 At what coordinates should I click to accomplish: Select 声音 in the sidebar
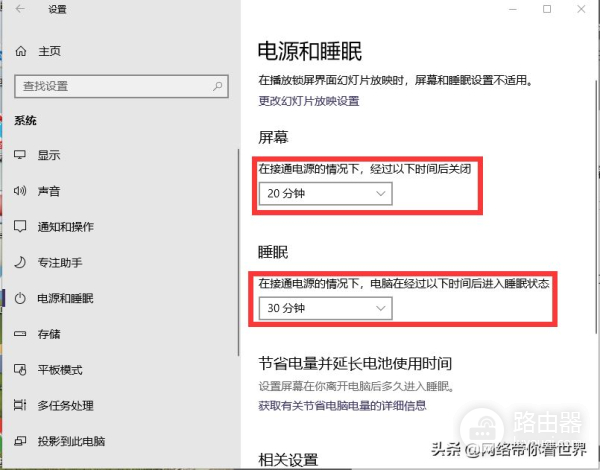click(49, 191)
